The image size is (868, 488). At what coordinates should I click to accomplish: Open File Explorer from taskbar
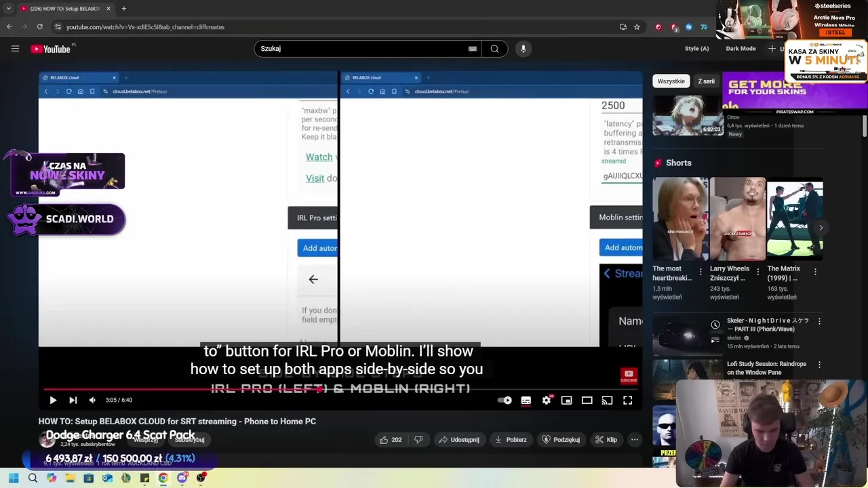click(x=70, y=478)
